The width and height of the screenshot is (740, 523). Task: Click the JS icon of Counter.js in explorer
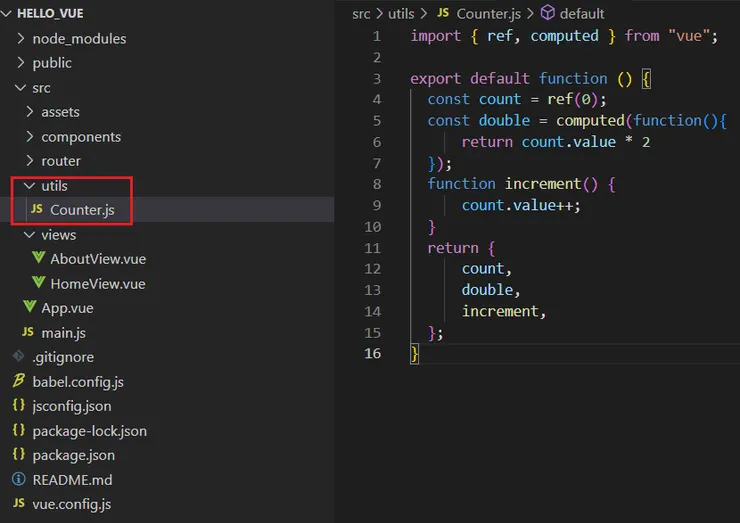[37, 209]
